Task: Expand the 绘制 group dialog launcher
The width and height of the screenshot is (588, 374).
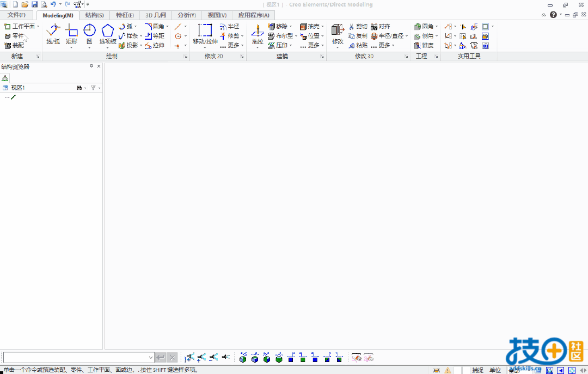Action: click(x=186, y=56)
